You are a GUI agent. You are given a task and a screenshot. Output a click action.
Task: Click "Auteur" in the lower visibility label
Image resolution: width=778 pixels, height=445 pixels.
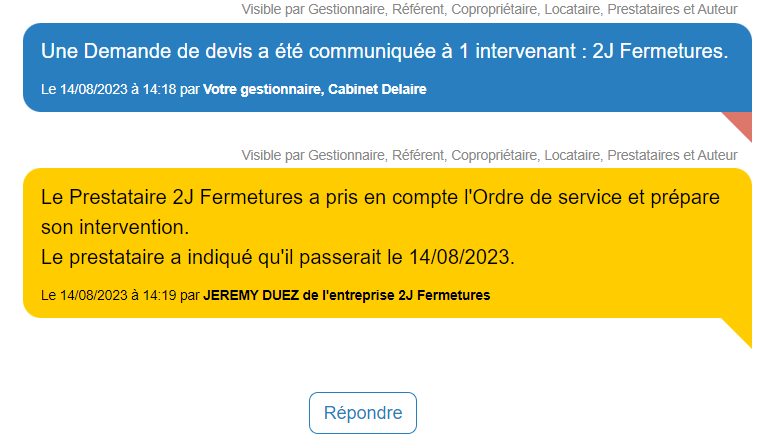click(x=716, y=155)
